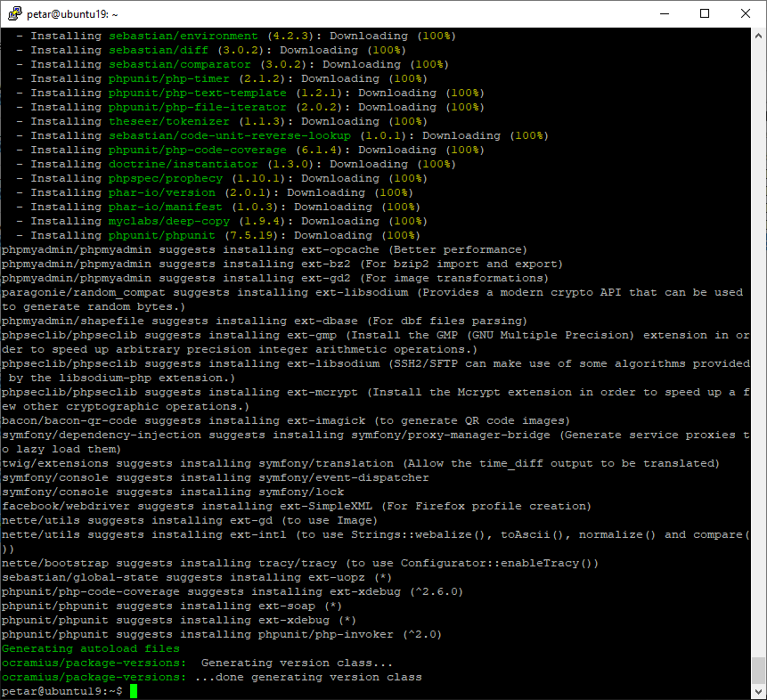This screenshot has height=700, width=767.
Task: Click 'sebastian/environment' package name
Action: (183, 36)
